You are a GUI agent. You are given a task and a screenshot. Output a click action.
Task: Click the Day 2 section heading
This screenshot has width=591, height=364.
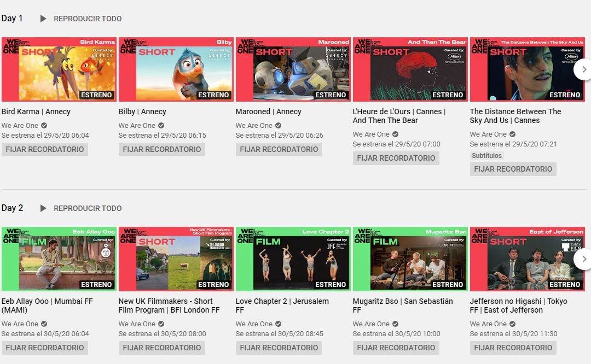click(12, 208)
